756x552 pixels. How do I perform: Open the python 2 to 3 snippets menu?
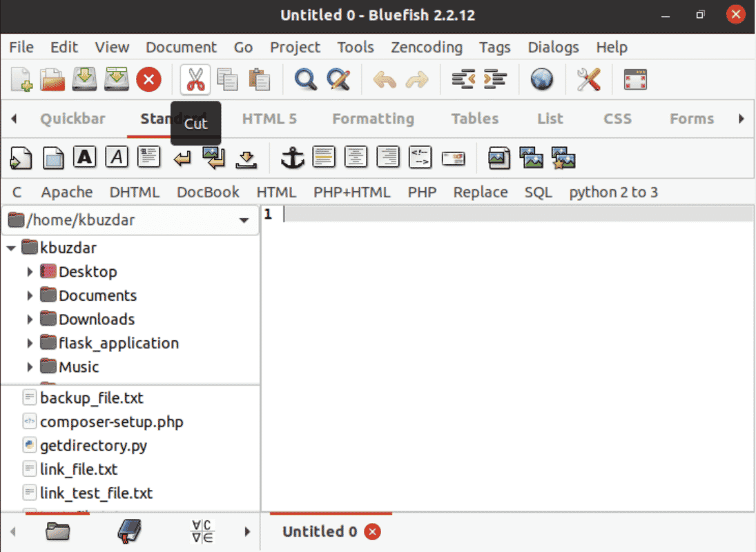click(x=613, y=193)
